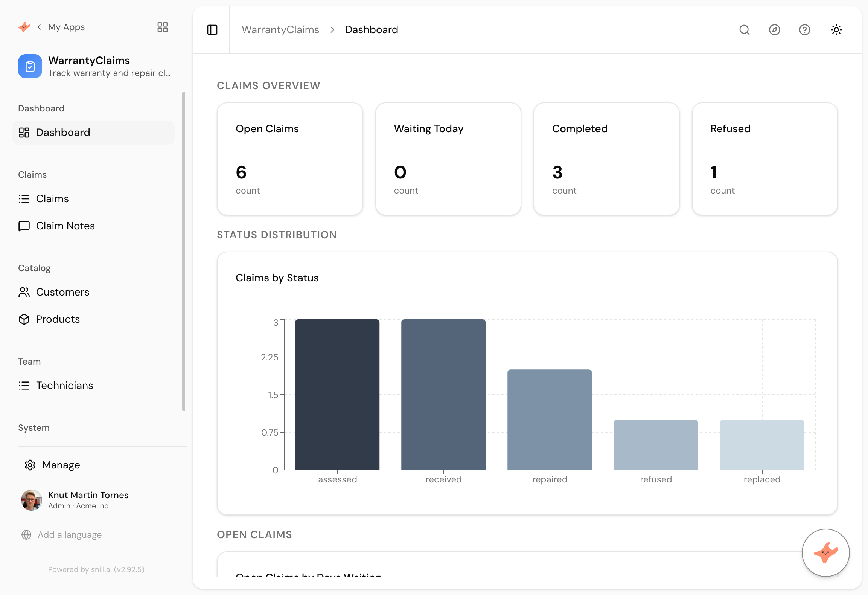Click the repaired bar in chart
This screenshot has width=868, height=595.
550,420
